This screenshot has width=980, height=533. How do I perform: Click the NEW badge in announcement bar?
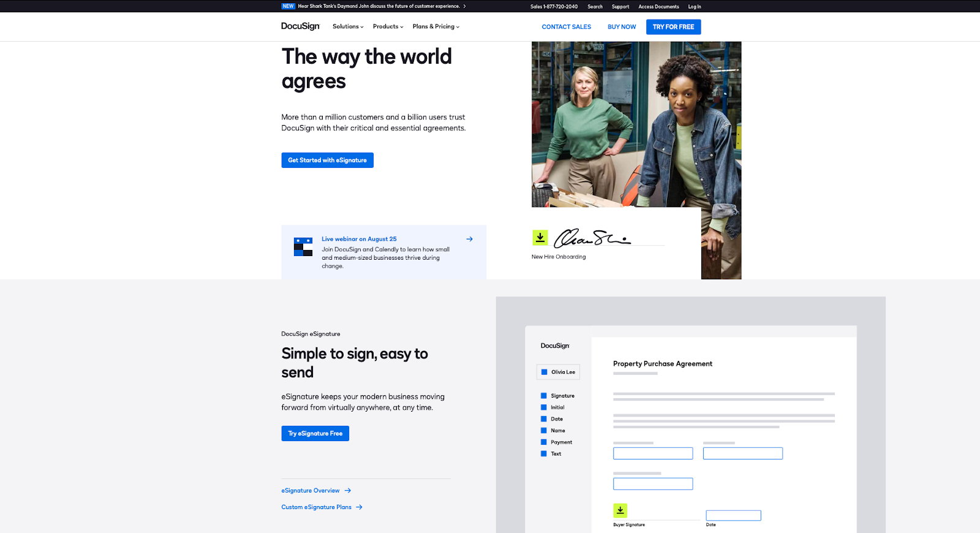click(x=288, y=6)
